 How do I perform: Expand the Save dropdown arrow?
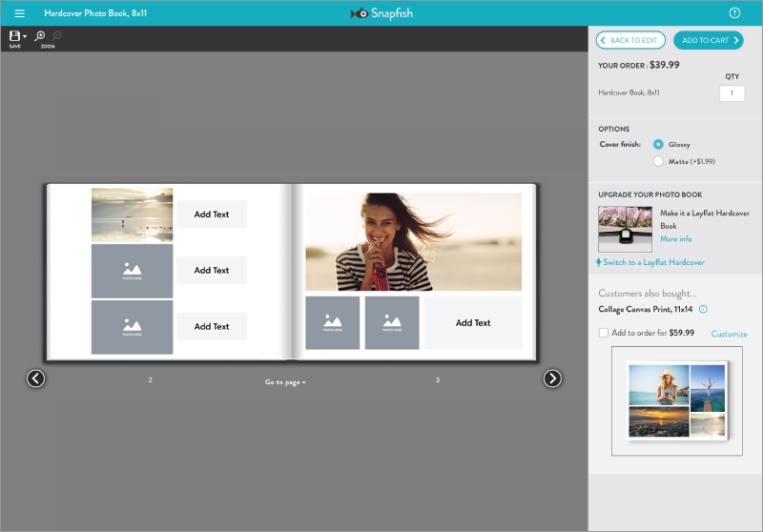[25, 36]
